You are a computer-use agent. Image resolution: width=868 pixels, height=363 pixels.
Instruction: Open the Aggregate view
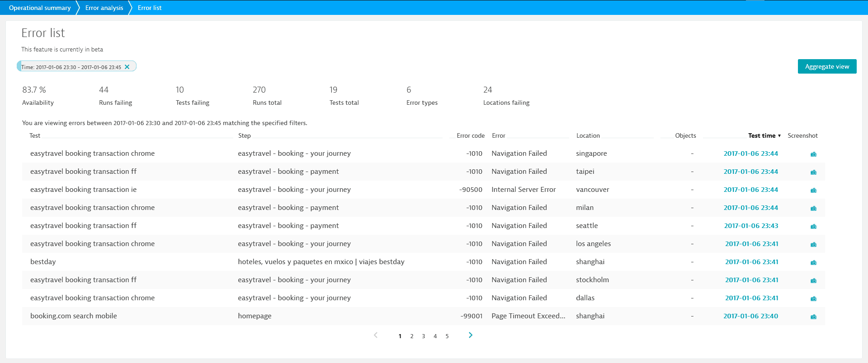[827, 66]
